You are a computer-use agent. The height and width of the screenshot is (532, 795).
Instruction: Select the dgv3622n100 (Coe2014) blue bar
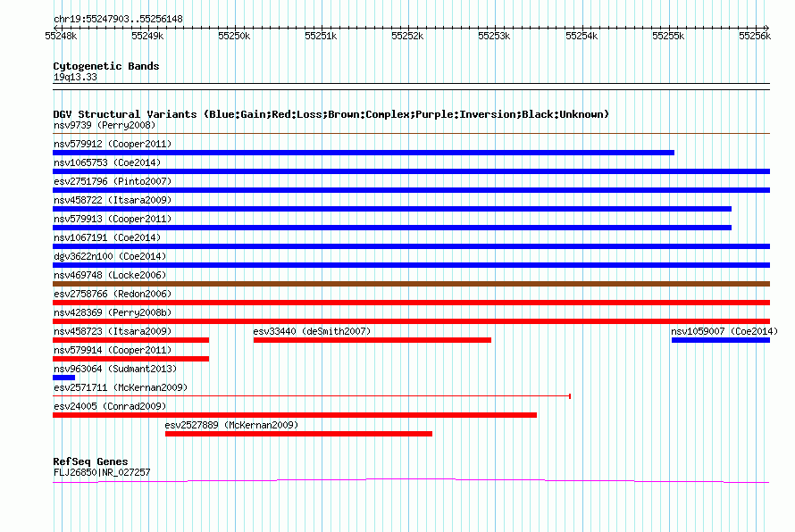point(411,265)
